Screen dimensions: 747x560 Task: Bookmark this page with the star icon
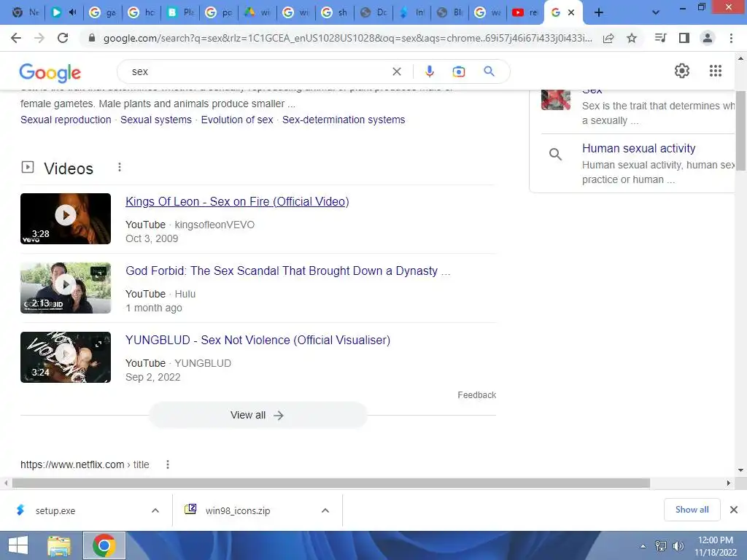632,38
